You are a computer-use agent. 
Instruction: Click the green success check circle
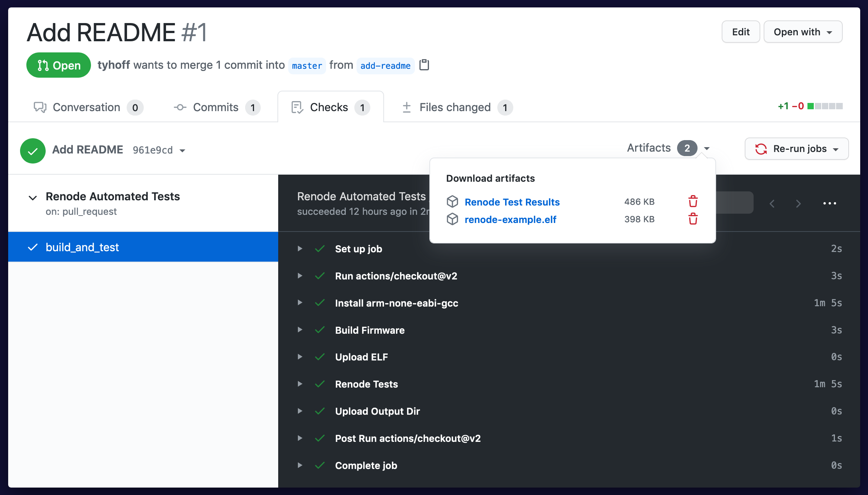tap(33, 151)
